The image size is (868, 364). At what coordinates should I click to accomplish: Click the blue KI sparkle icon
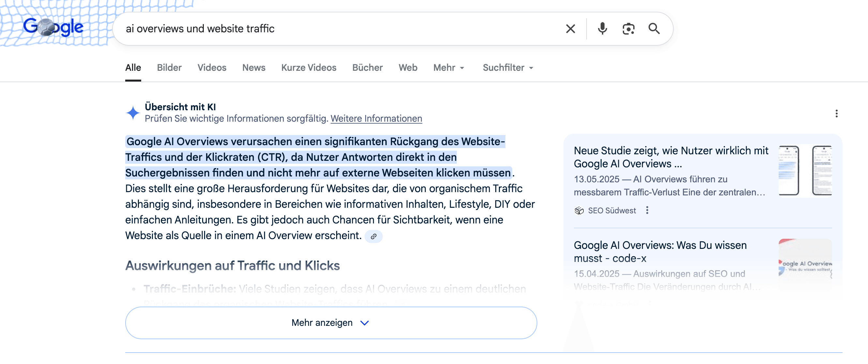pos(133,113)
